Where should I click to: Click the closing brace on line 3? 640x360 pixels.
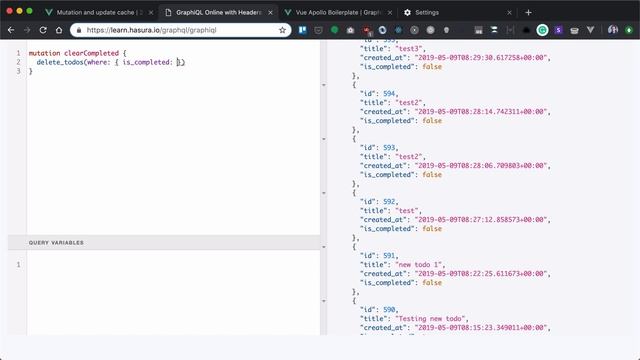(31, 71)
